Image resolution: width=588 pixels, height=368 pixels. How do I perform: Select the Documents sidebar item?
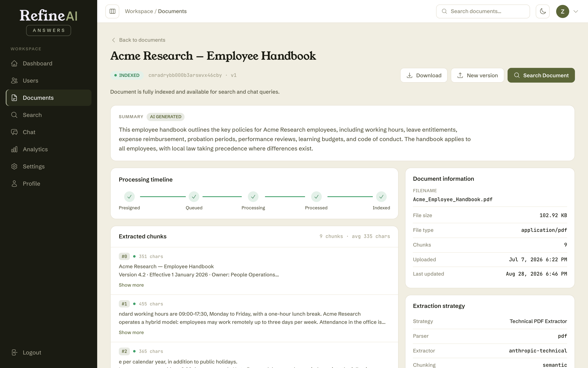(x=49, y=98)
